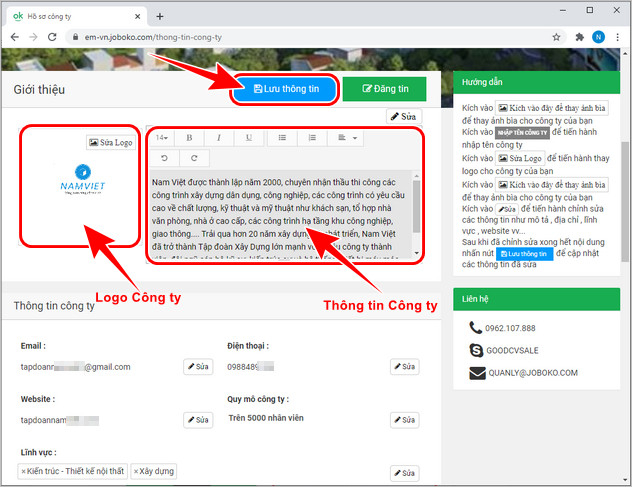Click 'Sửa' next to the Email field

click(198, 367)
